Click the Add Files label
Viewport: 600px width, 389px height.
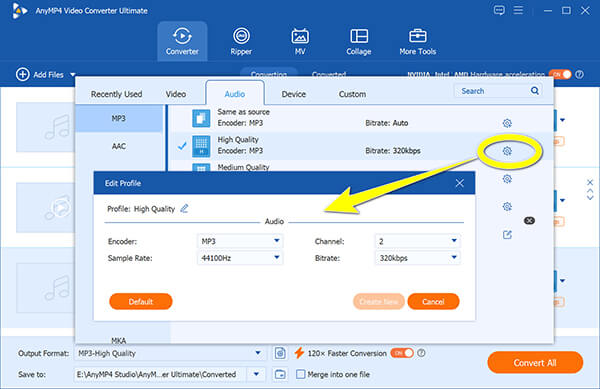coord(48,75)
